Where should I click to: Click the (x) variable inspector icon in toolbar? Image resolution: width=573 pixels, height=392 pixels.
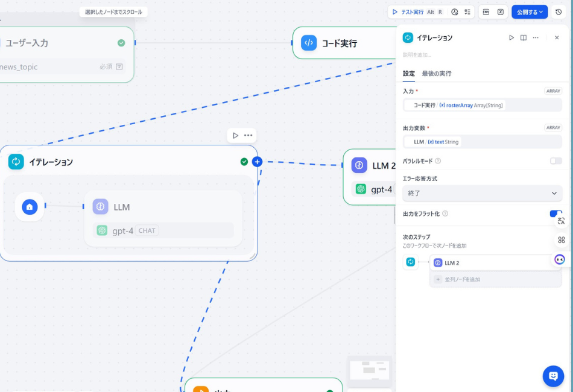[501, 12]
